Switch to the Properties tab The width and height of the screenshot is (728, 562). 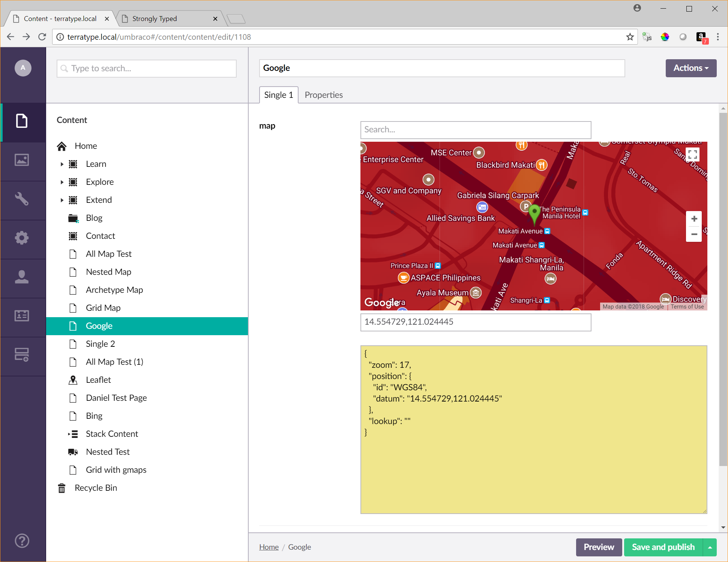pyautogui.click(x=324, y=95)
